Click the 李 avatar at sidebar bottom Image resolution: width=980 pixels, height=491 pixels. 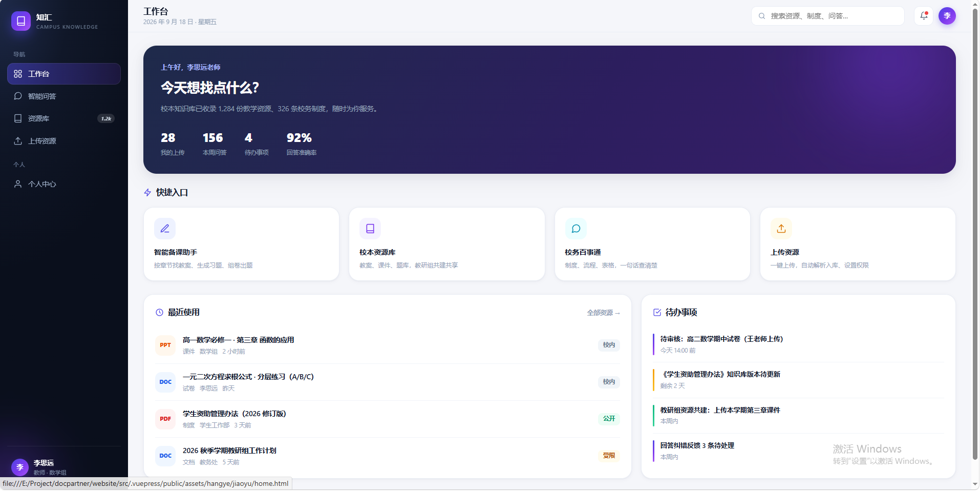coord(20,467)
